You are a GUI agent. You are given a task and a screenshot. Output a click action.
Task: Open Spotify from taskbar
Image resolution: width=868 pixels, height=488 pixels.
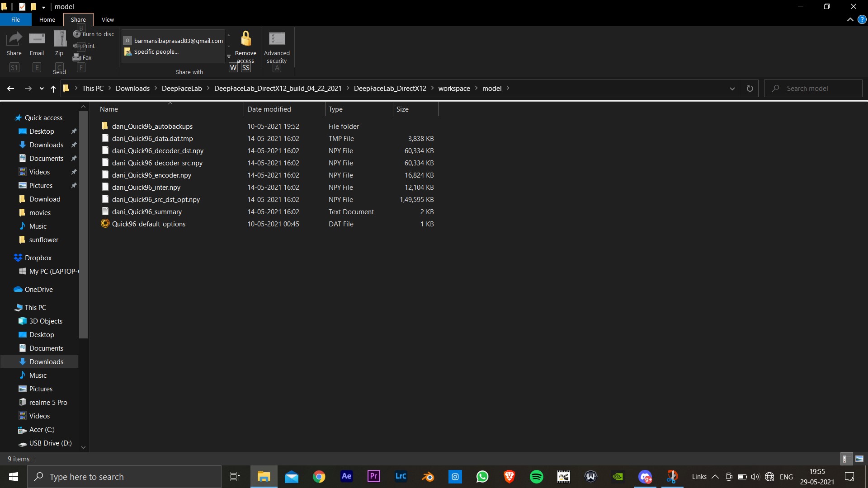pos(536,477)
